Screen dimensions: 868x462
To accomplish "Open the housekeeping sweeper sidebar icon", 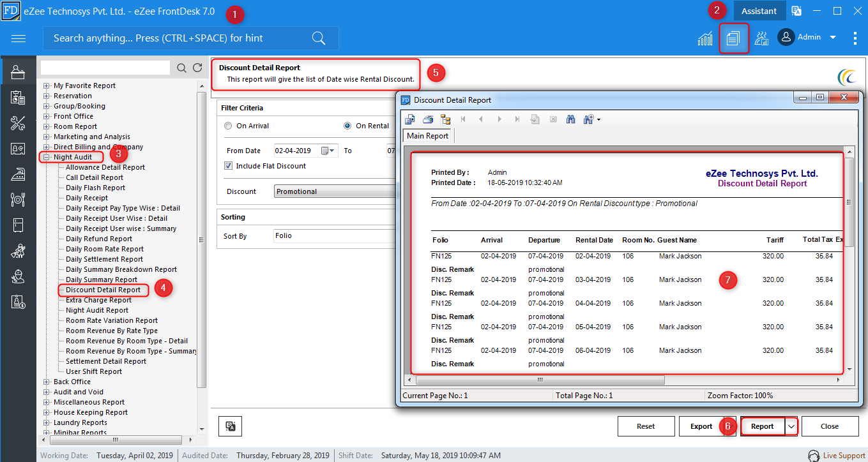I will (x=18, y=251).
